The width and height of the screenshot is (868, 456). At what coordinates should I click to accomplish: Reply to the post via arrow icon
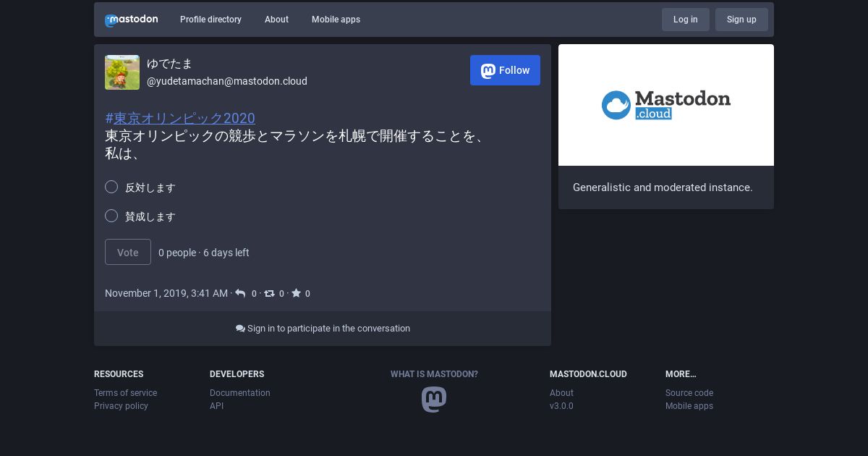tap(240, 293)
